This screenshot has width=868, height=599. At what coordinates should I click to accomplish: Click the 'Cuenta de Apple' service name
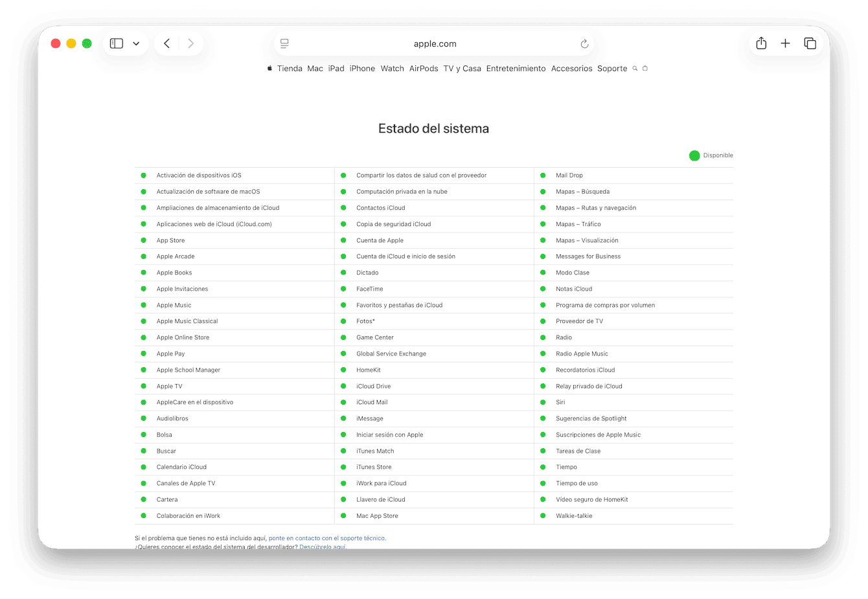(x=380, y=240)
